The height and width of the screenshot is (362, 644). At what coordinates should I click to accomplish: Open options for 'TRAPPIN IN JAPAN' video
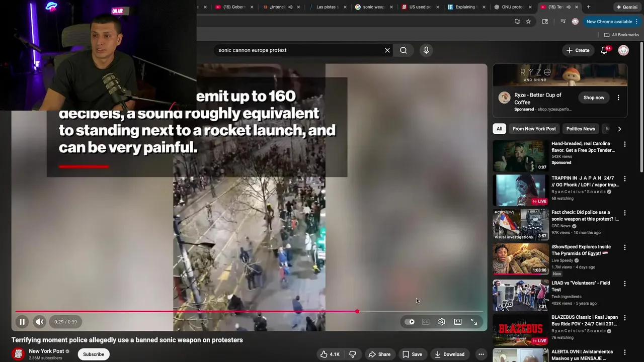(x=625, y=179)
